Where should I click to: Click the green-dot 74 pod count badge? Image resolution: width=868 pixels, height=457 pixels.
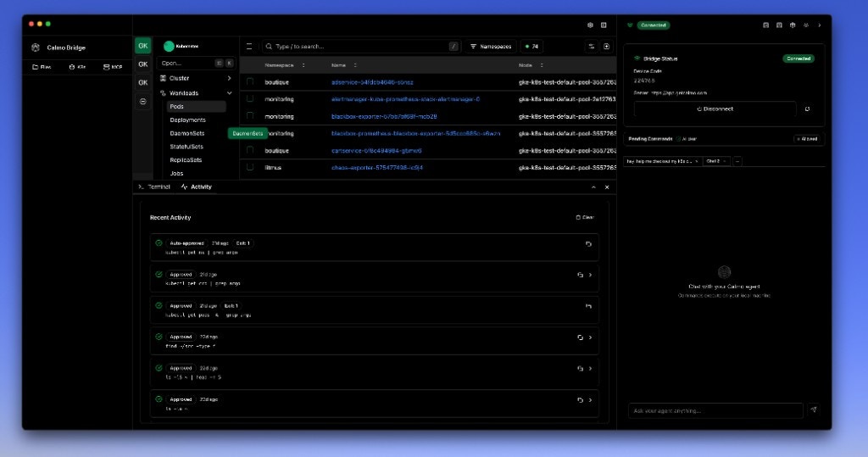pyautogui.click(x=531, y=47)
